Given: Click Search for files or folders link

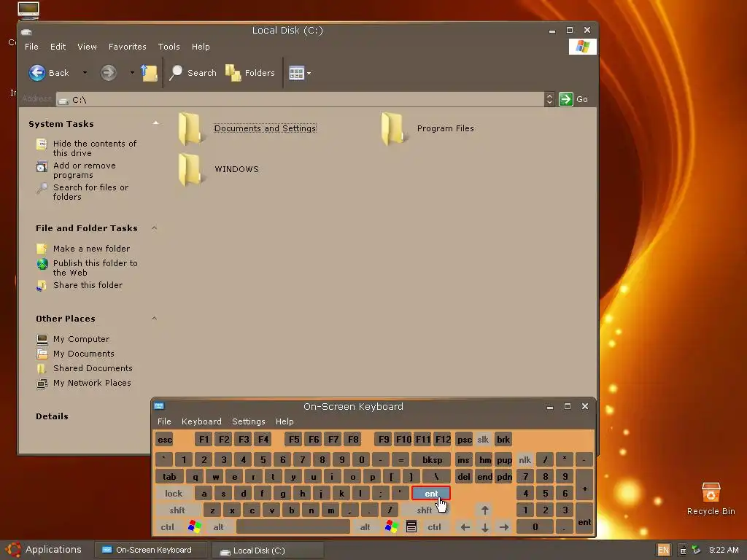Looking at the screenshot, I should tap(90, 192).
